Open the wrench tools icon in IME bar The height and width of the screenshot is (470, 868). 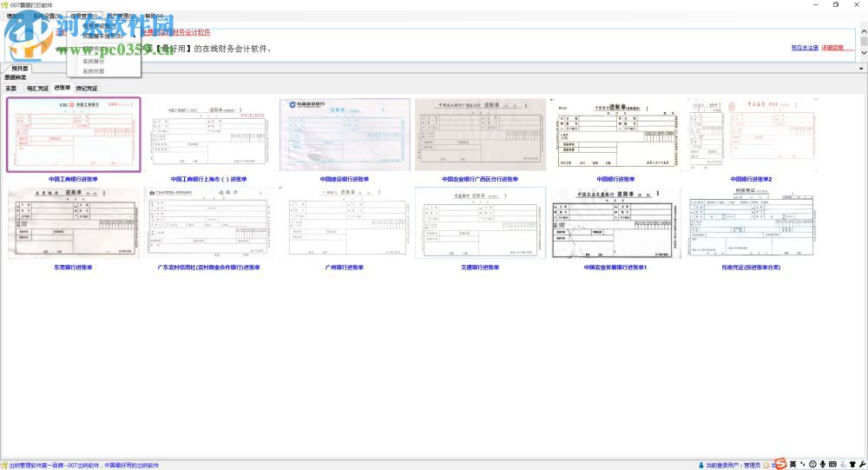(863, 465)
